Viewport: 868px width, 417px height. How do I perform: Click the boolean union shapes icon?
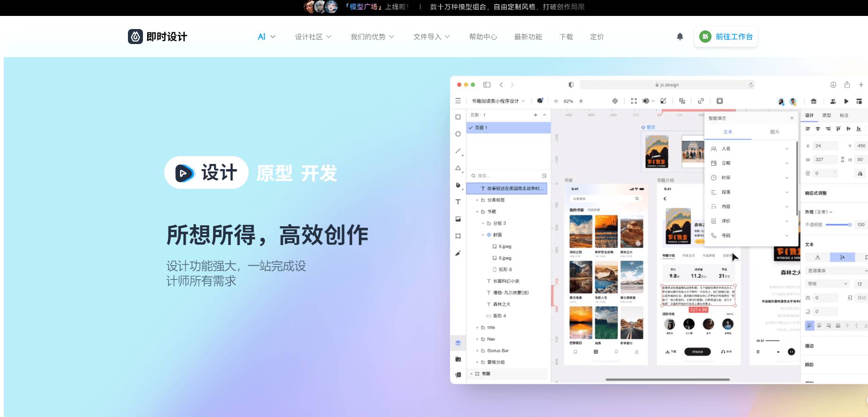682,101
